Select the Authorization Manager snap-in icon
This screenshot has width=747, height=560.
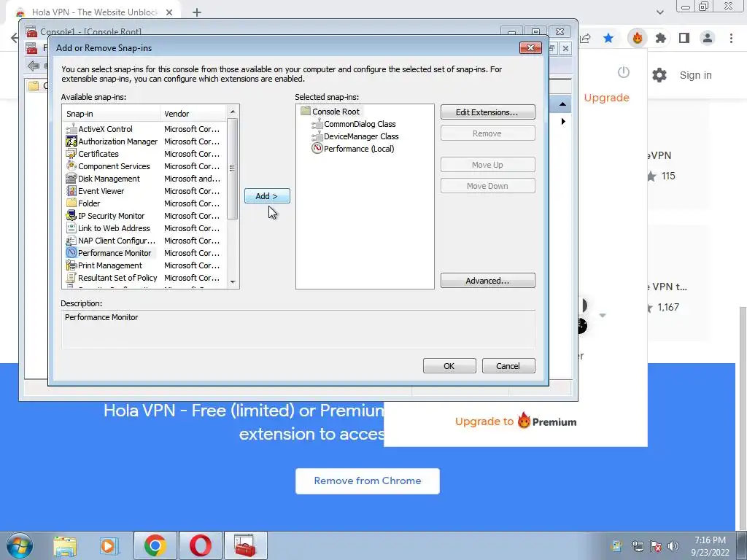(x=71, y=141)
